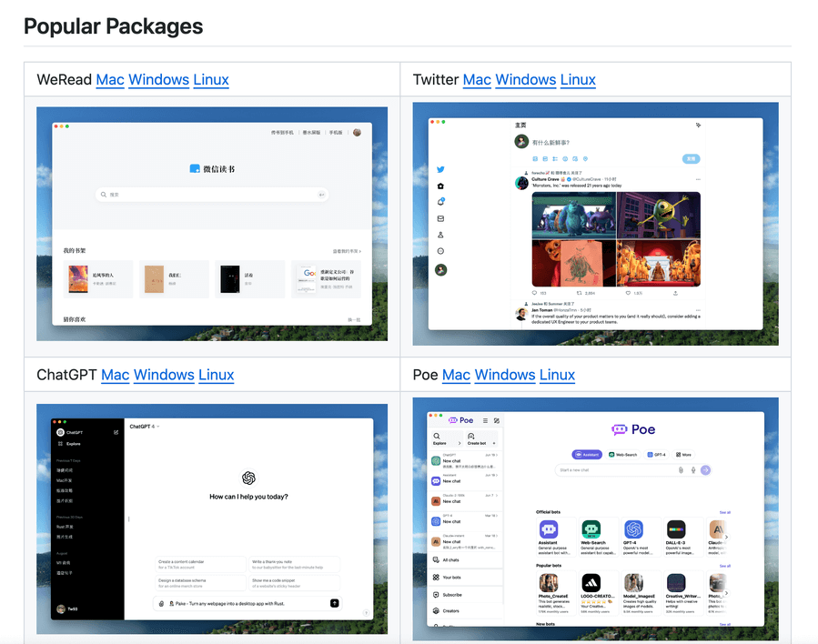Open the ChatGPT Linux download link

pos(216,375)
